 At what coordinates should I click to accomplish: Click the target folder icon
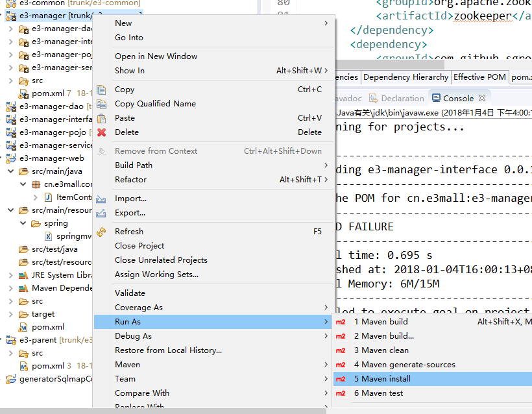click(x=23, y=314)
